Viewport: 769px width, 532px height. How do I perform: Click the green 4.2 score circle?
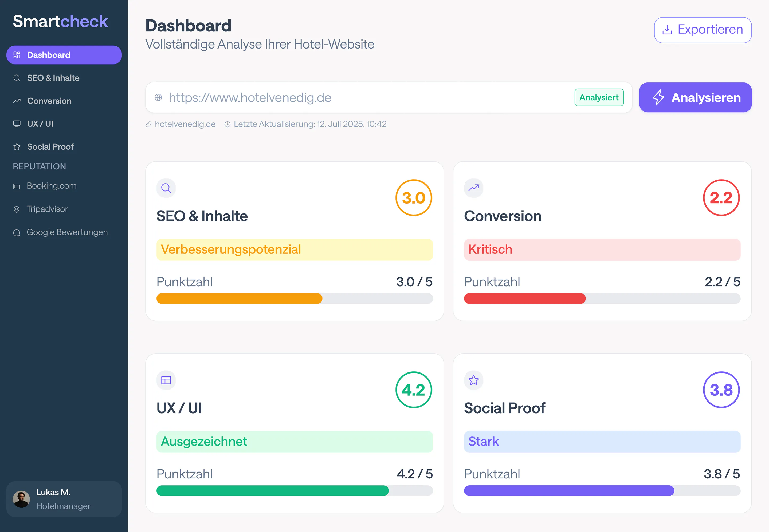coord(414,390)
